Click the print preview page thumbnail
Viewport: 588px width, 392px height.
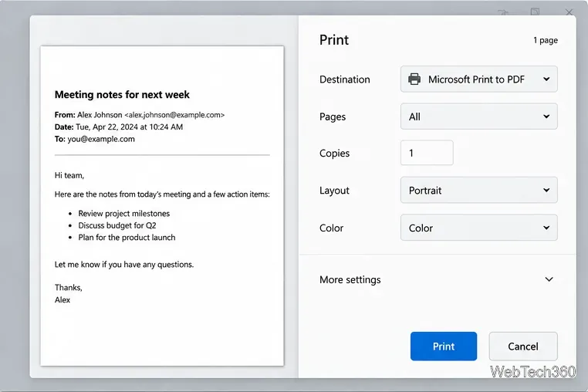tap(162, 206)
